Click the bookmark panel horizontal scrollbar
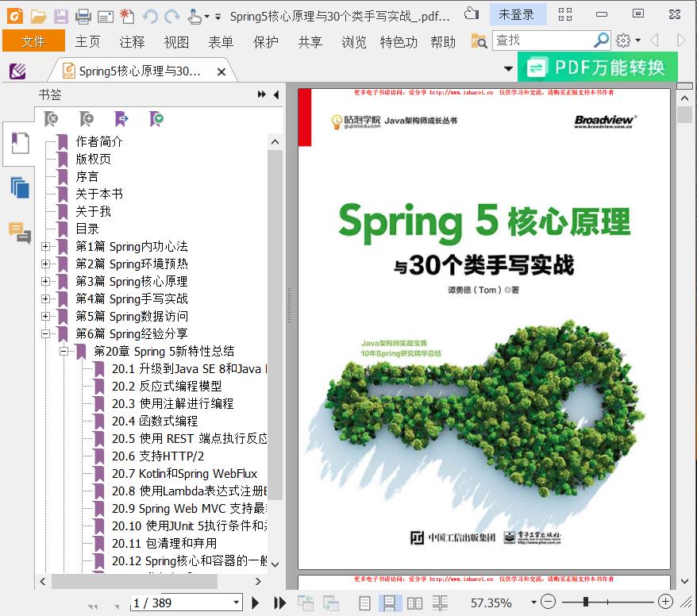This screenshot has width=697, height=616. click(134, 581)
